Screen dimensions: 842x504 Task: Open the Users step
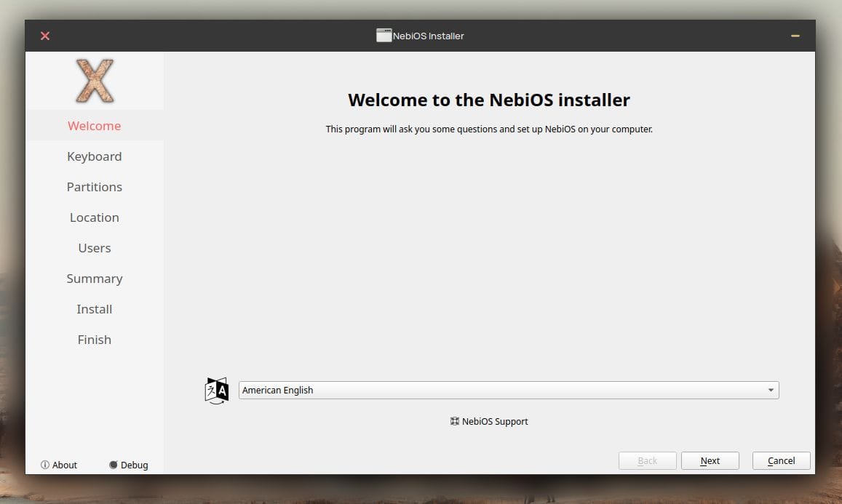pyautogui.click(x=95, y=248)
